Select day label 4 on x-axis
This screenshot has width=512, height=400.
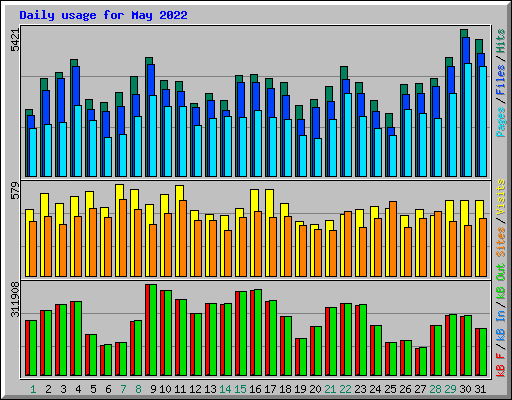tap(78, 389)
